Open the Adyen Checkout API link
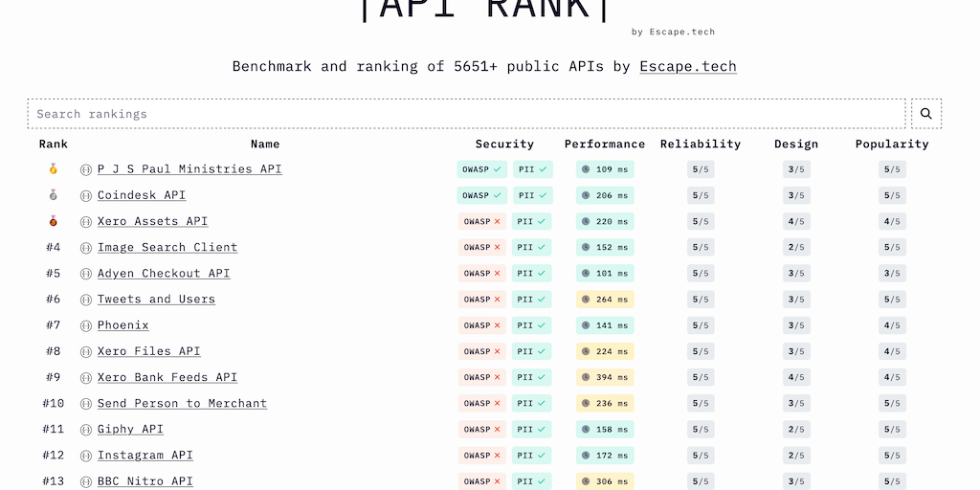 click(164, 273)
